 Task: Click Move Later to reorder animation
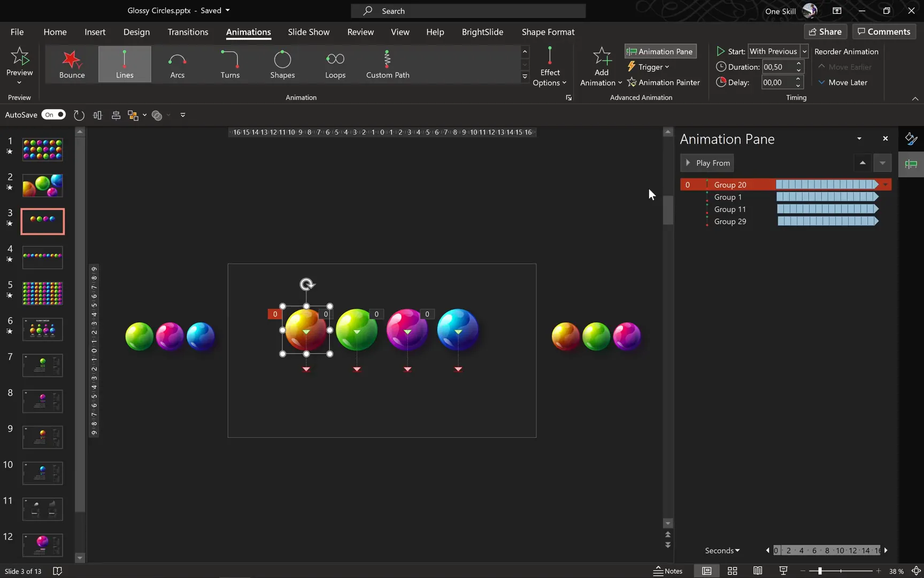(843, 82)
